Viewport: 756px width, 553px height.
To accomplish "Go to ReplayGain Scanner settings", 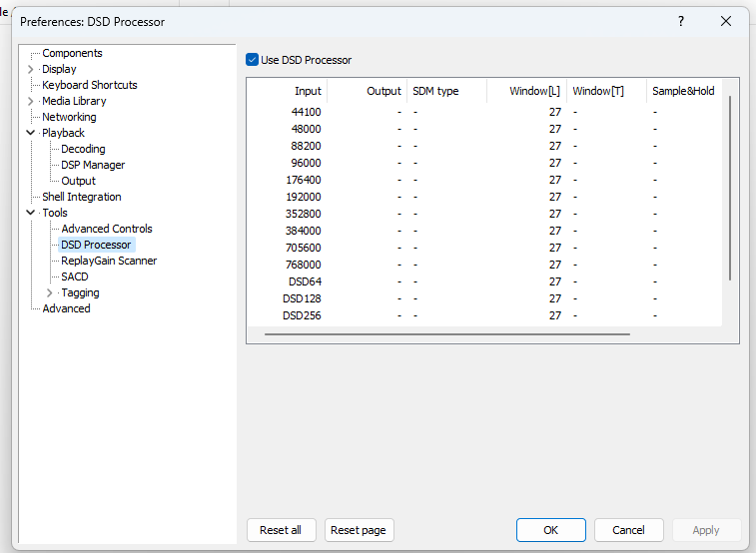I will click(109, 261).
